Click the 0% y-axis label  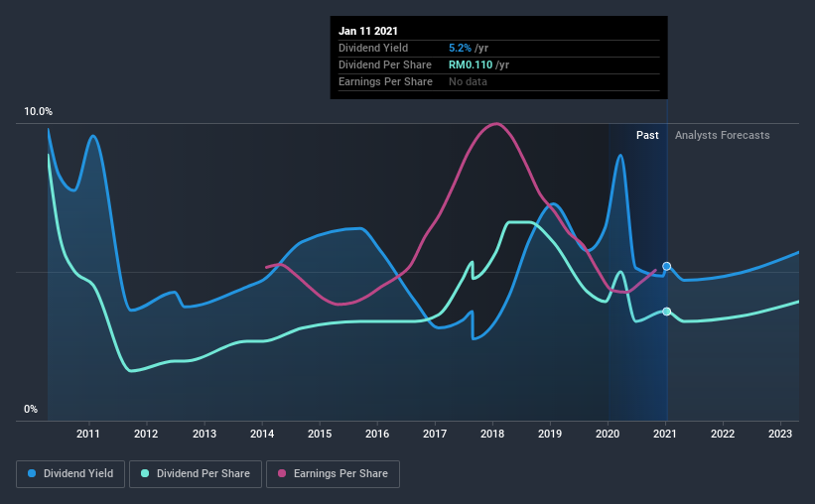click(31, 409)
